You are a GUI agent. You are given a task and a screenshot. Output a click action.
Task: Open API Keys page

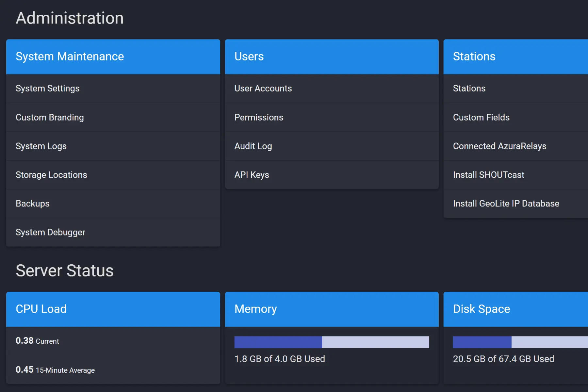(252, 175)
